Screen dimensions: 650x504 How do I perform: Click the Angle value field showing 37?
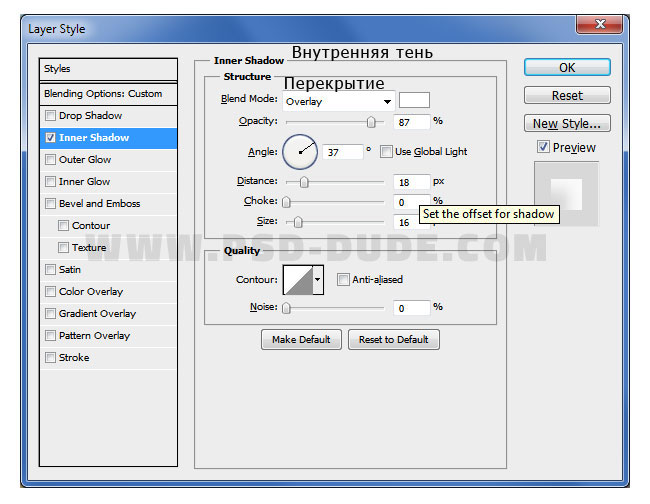click(x=342, y=152)
